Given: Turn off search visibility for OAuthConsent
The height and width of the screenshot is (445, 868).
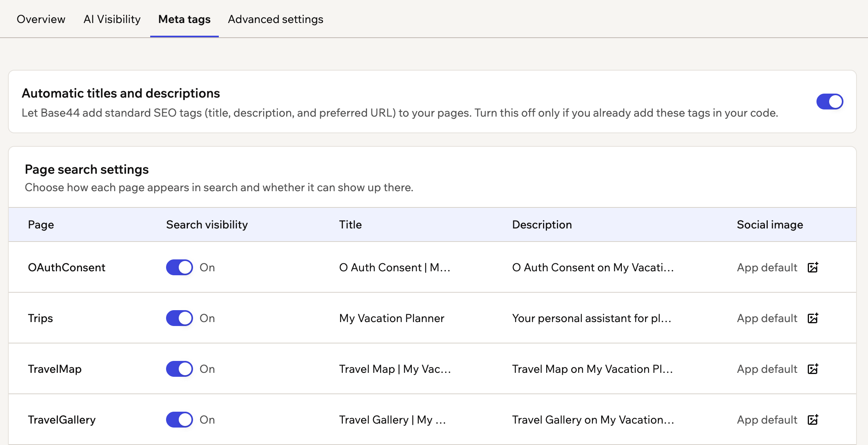Looking at the screenshot, I should pyautogui.click(x=180, y=267).
